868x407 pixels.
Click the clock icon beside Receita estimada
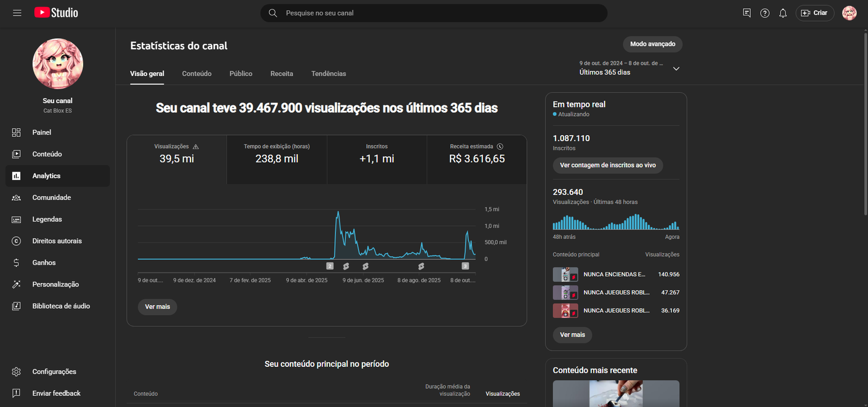click(500, 147)
